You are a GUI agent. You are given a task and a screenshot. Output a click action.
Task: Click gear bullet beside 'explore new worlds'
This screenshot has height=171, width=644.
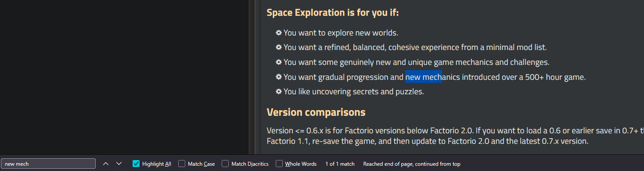(x=278, y=32)
